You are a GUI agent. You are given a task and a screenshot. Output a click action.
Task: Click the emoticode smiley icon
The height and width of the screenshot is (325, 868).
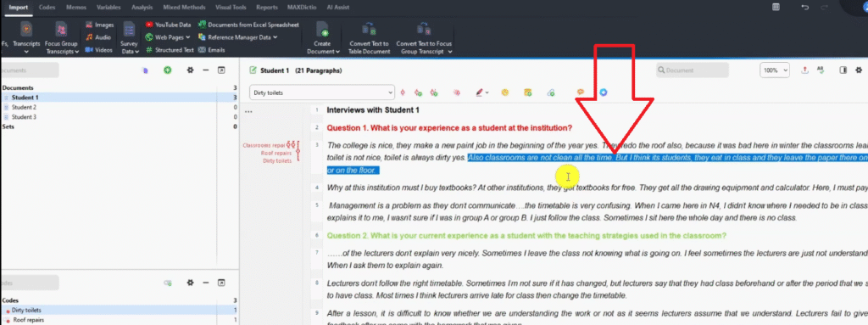click(x=505, y=92)
